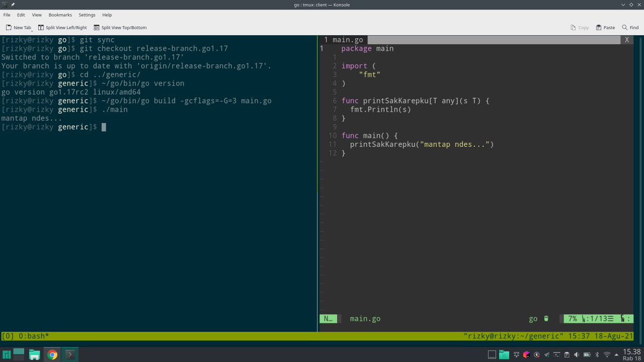
Task: Launch Google Chrome from the taskbar
Action: [x=52, y=354]
